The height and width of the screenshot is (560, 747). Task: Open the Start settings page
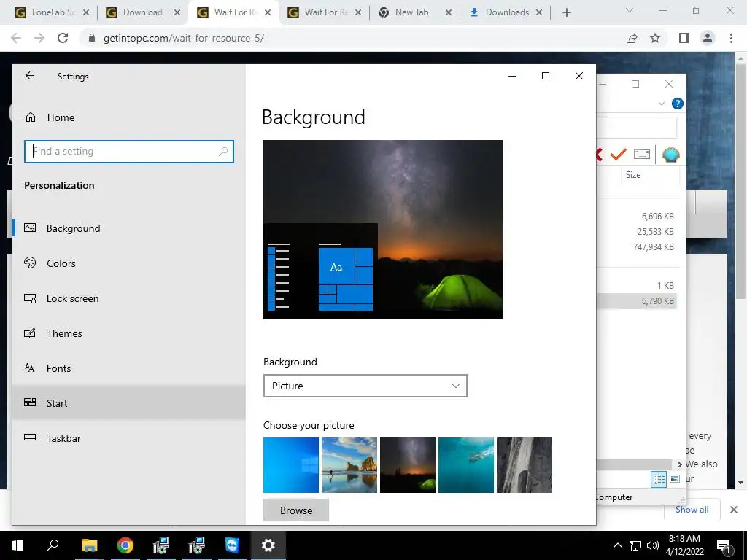[x=128, y=402]
